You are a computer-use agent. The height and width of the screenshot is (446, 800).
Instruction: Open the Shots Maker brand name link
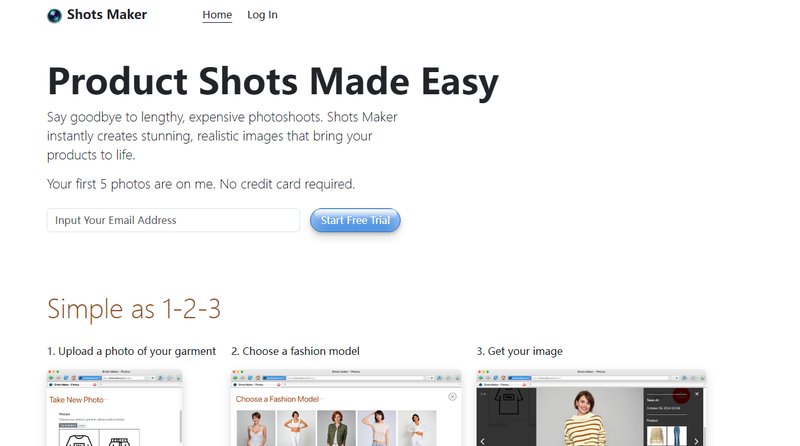107,15
